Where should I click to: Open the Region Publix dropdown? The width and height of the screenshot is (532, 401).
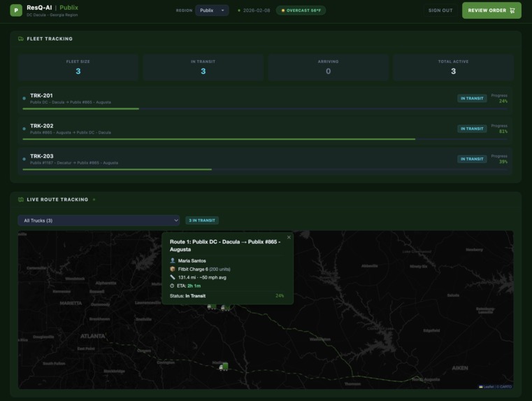(212, 10)
